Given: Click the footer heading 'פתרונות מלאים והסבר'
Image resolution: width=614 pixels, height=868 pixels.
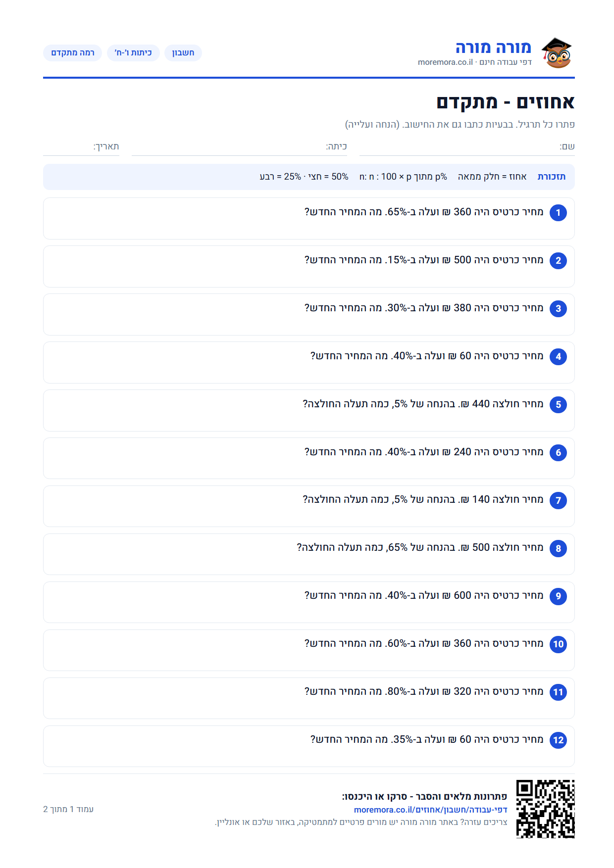Looking at the screenshot, I should click(x=424, y=797).
